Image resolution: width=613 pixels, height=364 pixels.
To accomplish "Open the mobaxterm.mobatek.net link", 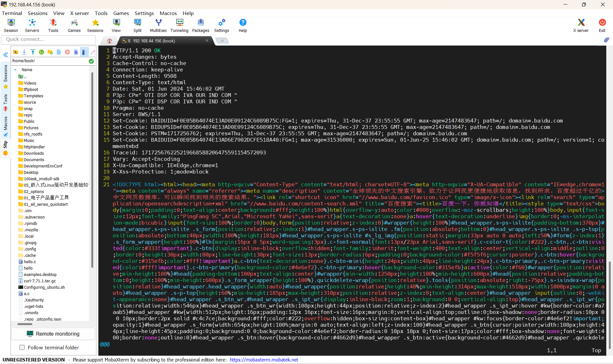I will [x=264, y=360].
